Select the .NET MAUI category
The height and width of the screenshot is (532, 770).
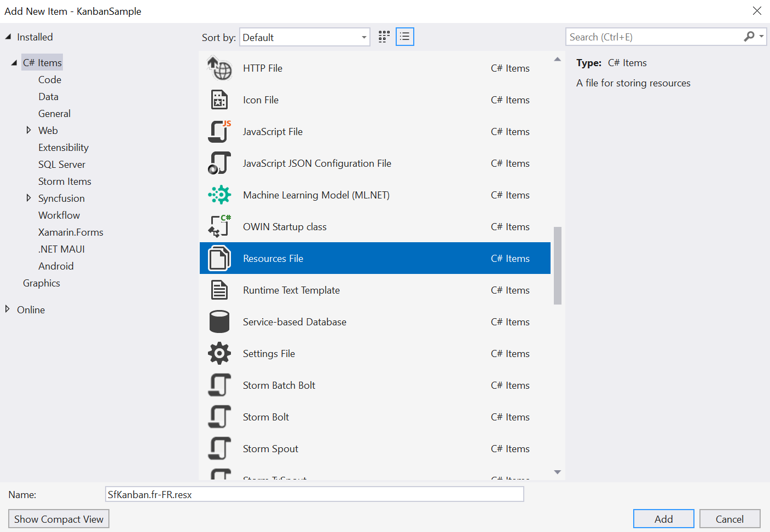pos(61,249)
